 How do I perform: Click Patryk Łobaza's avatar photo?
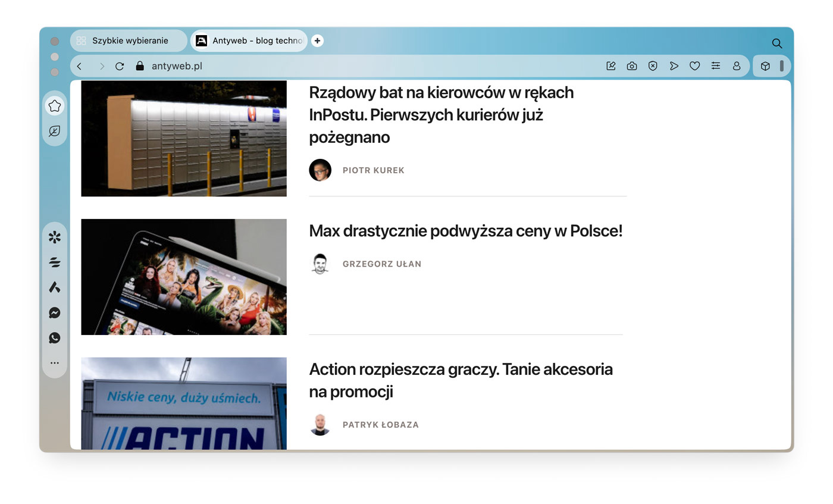tap(320, 424)
